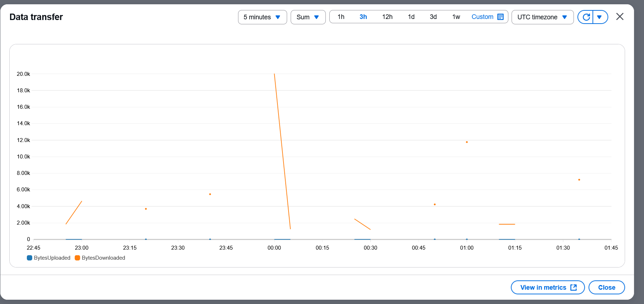This screenshot has height=304, width=644.
Task: Close the Data transfer dialog with X
Action: (x=620, y=17)
